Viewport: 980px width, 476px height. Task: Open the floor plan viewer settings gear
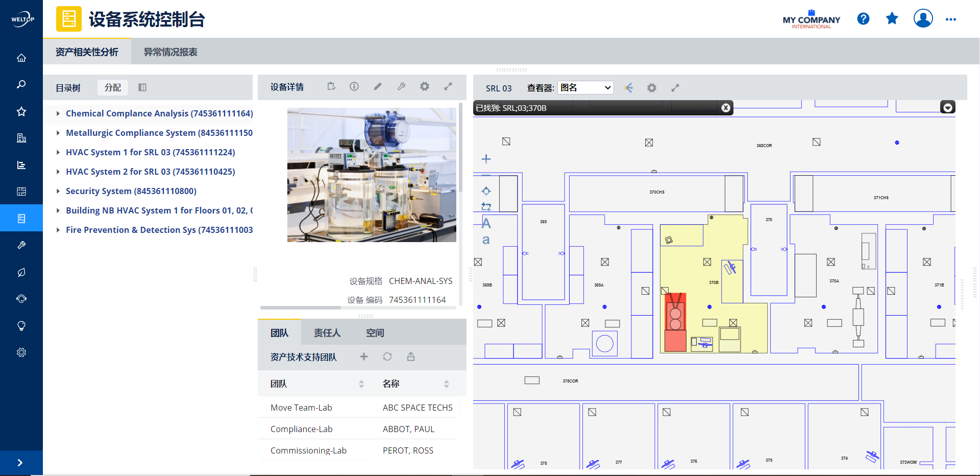tap(652, 88)
